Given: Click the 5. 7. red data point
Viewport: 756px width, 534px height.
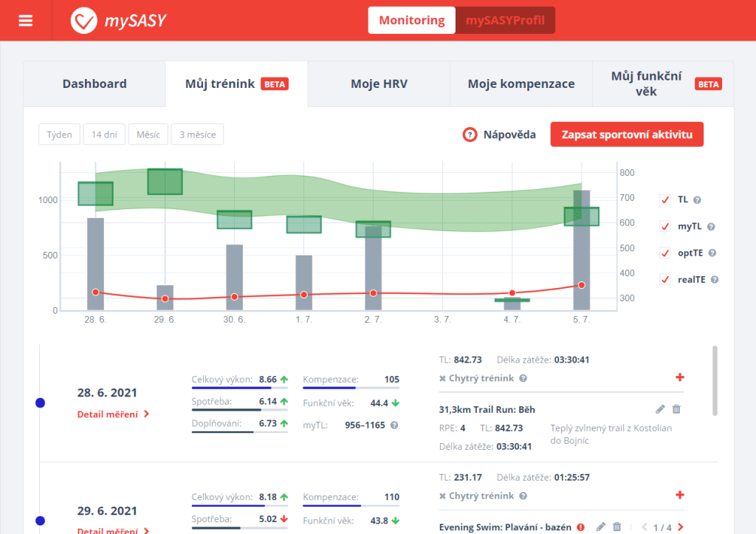Looking at the screenshot, I should [582, 285].
